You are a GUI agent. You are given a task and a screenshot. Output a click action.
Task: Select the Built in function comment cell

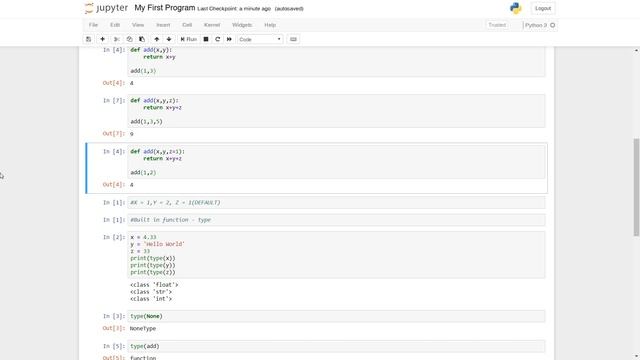tap(336, 220)
